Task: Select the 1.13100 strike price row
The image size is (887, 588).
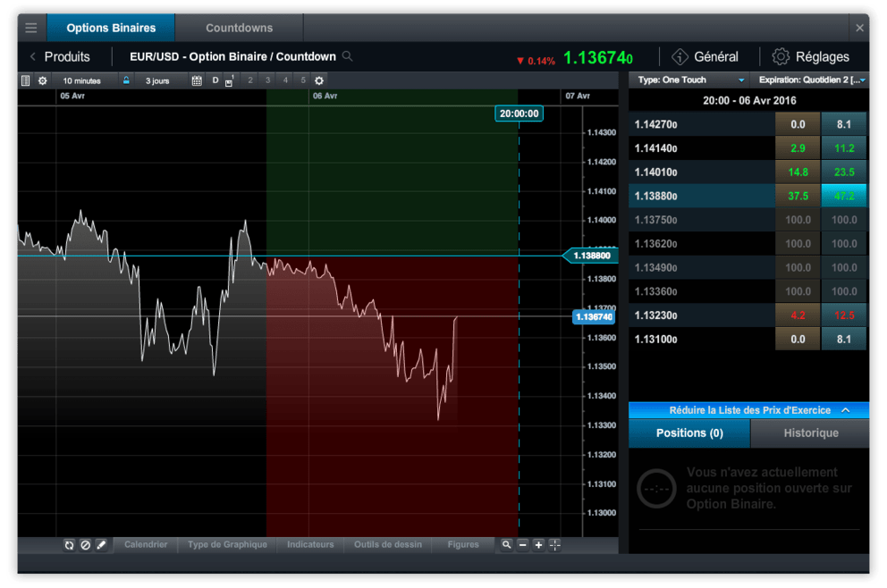Action: 701,340
